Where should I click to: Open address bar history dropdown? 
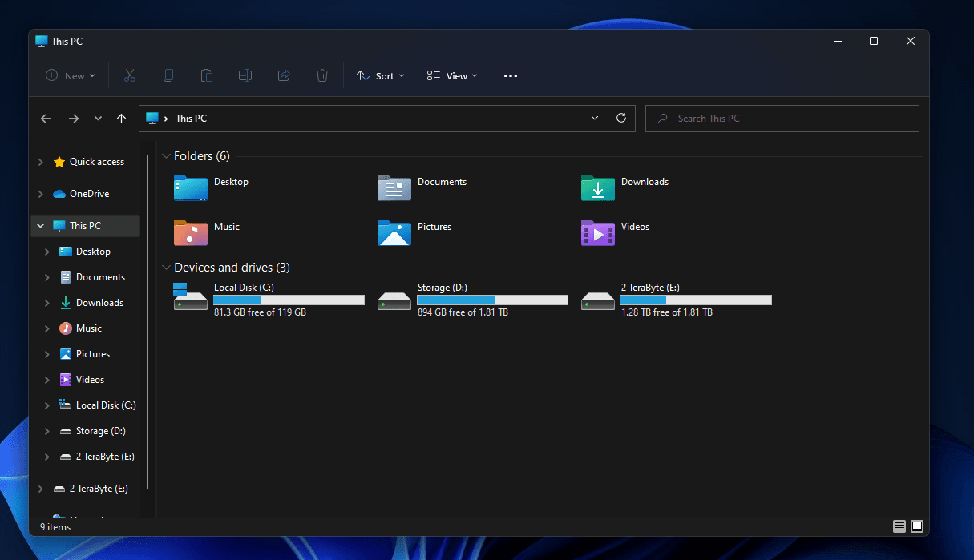point(595,118)
